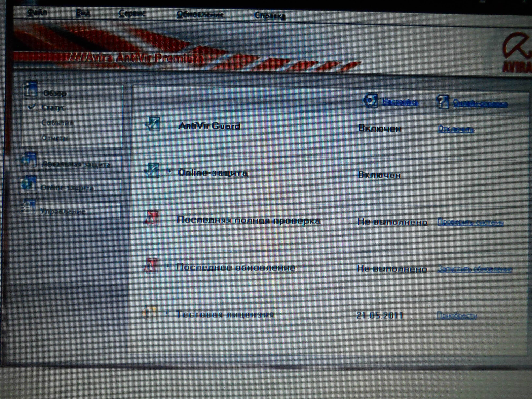The image size is (532, 399).
Task: Click Включен status in AntiVir Guard row
Action: click(x=380, y=129)
